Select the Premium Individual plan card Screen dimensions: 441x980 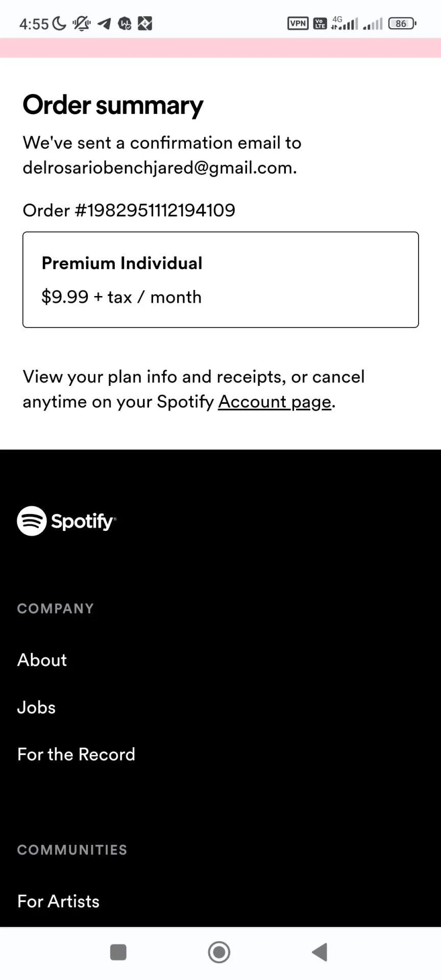coord(220,280)
